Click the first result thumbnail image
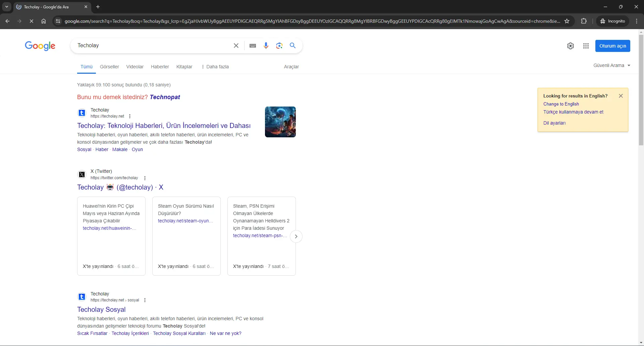644x346 pixels. [280, 122]
